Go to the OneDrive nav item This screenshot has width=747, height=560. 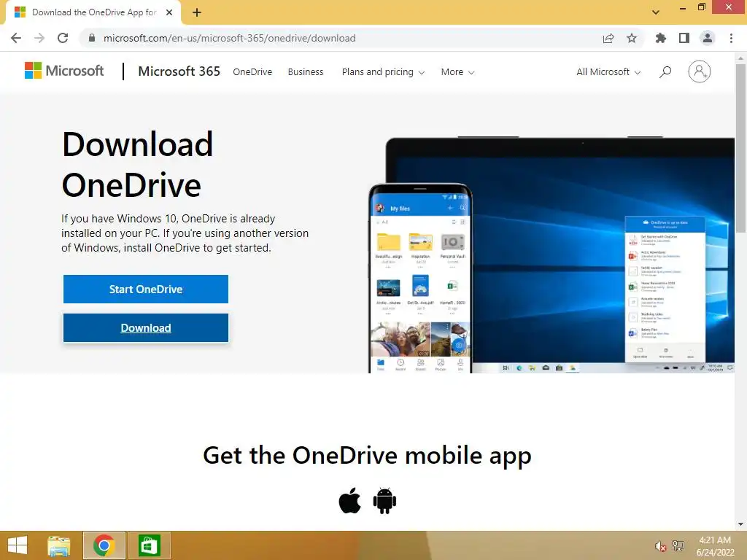tap(252, 72)
